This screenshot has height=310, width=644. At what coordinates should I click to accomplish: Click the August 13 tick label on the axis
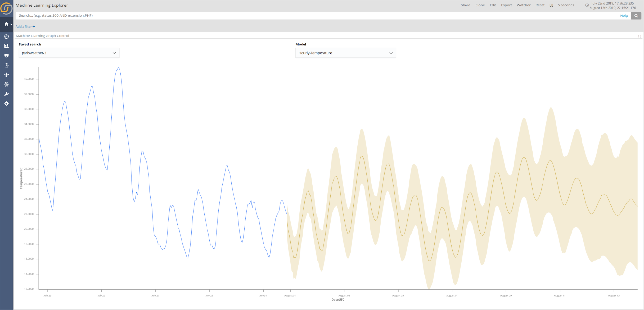point(614,295)
